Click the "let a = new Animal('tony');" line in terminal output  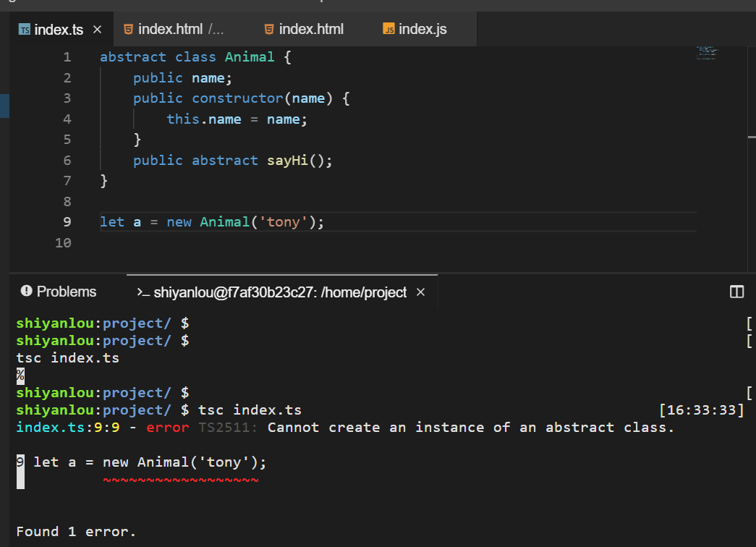click(x=150, y=462)
